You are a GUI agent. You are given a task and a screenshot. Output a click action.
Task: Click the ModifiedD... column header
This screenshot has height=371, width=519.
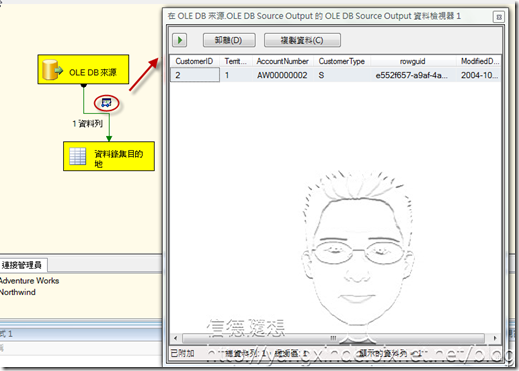(x=479, y=61)
